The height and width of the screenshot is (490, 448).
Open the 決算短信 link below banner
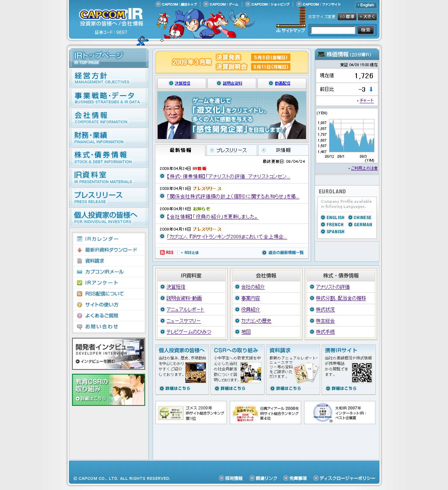pyautogui.click(x=182, y=83)
